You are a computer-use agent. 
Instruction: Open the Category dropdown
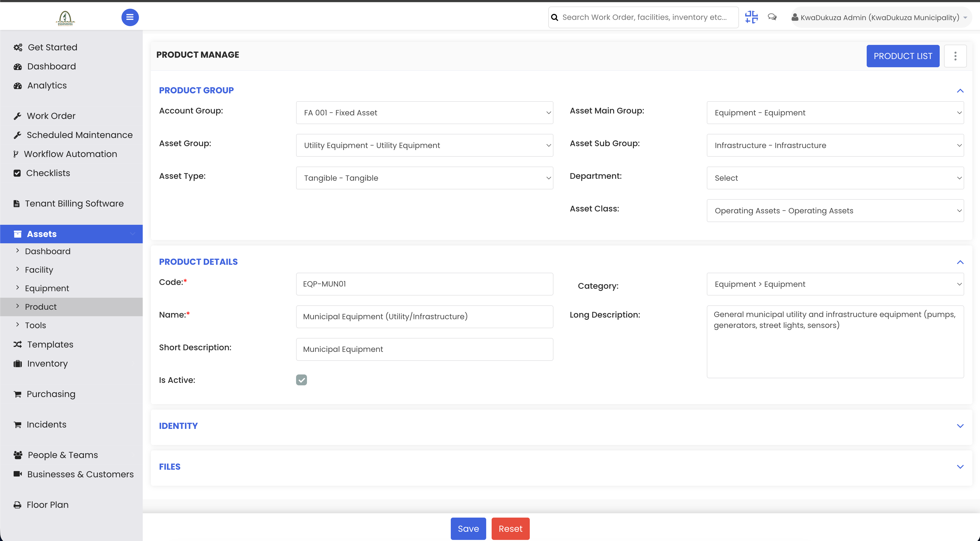click(x=835, y=284)
